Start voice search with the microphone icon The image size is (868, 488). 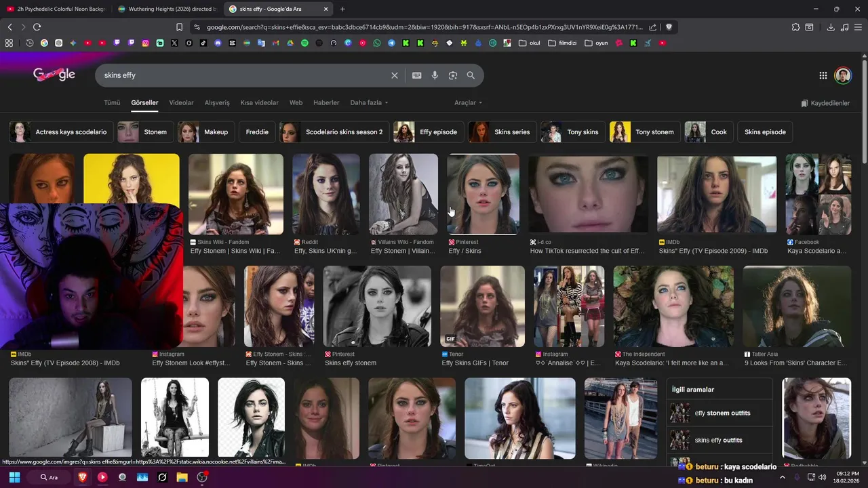coord(435,75)
